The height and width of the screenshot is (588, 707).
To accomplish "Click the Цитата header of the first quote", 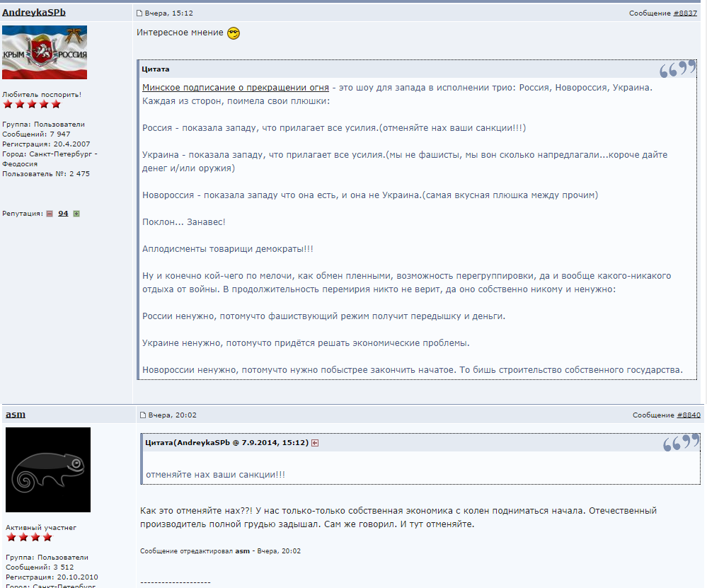I will point(156,69).
